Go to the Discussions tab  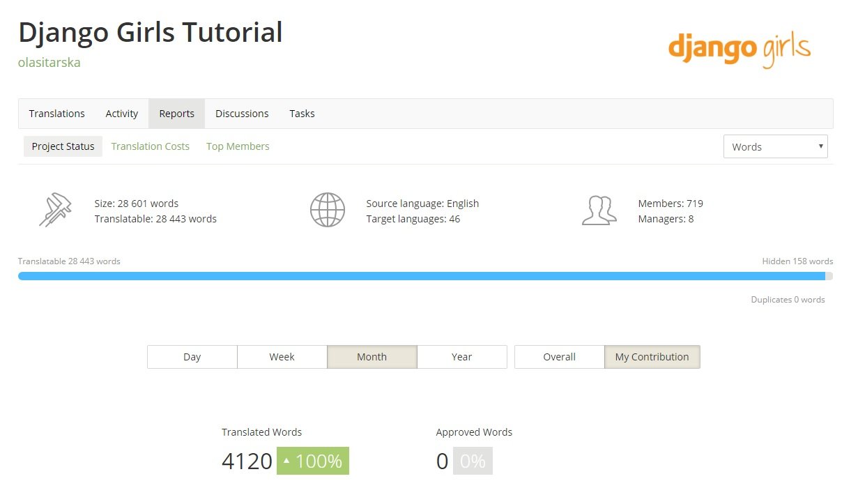[x=242, y=114]
